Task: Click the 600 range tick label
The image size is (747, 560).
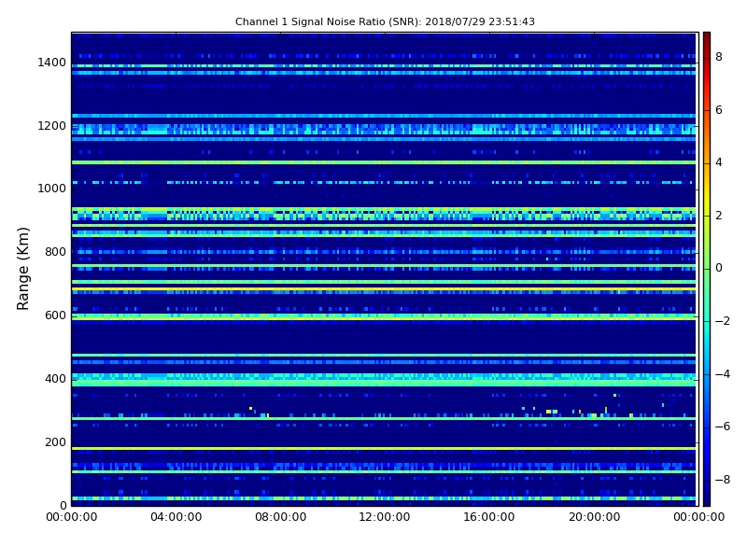Action: click(x=55, y=315)
